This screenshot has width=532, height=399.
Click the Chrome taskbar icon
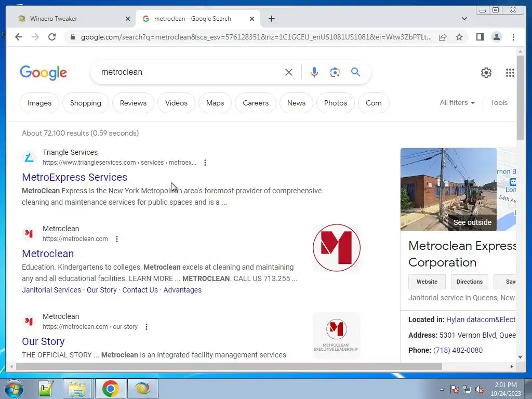(x=110, y=389)
